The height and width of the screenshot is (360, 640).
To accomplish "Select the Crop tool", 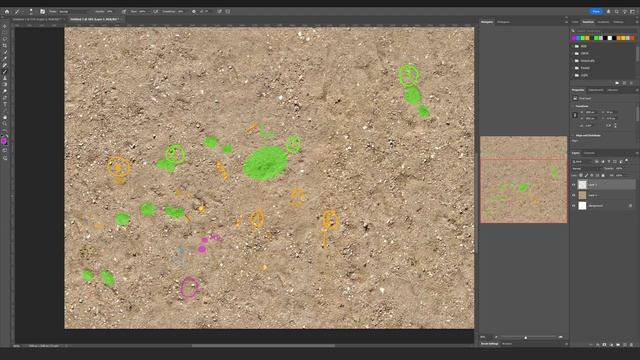I will tap(5, 46).
